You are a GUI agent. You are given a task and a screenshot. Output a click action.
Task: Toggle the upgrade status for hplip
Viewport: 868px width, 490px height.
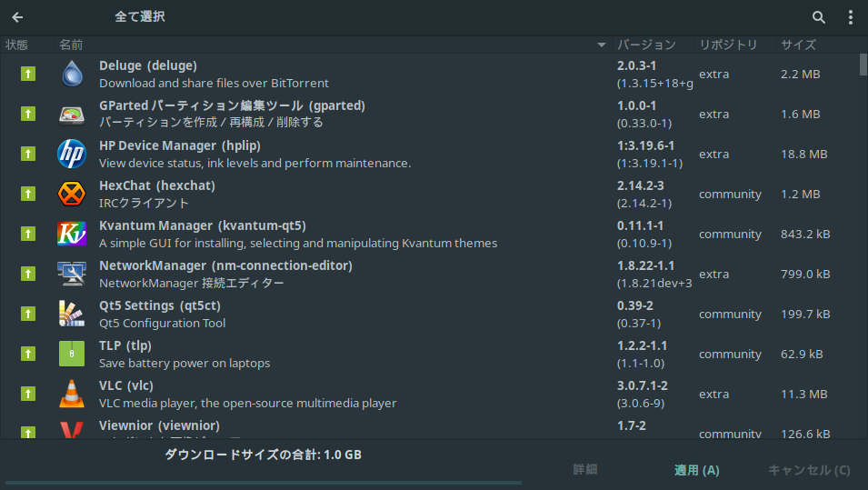point(28,154)
